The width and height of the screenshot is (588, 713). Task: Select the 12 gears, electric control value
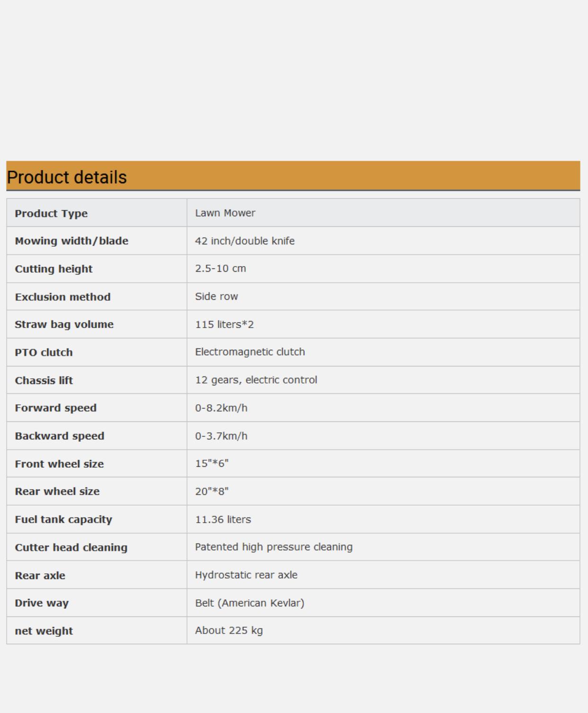coord(256,380)
